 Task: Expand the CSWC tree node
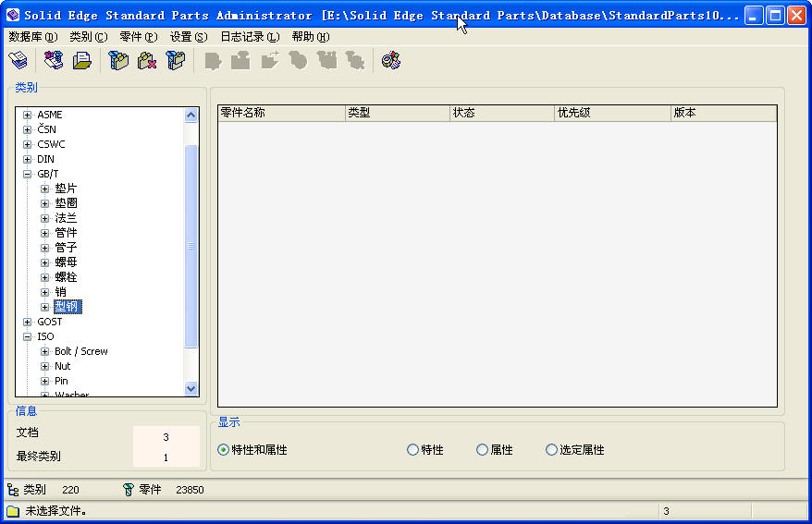[28, 144]
